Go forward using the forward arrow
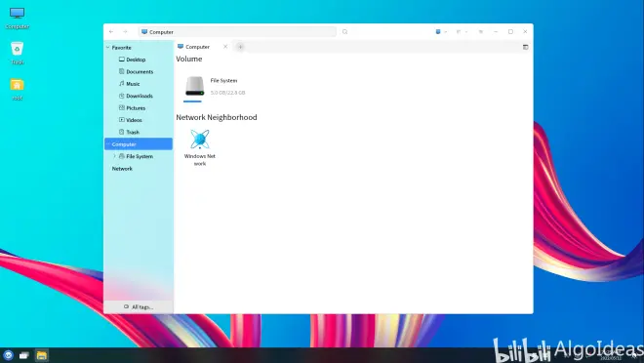 click(125, 31)
